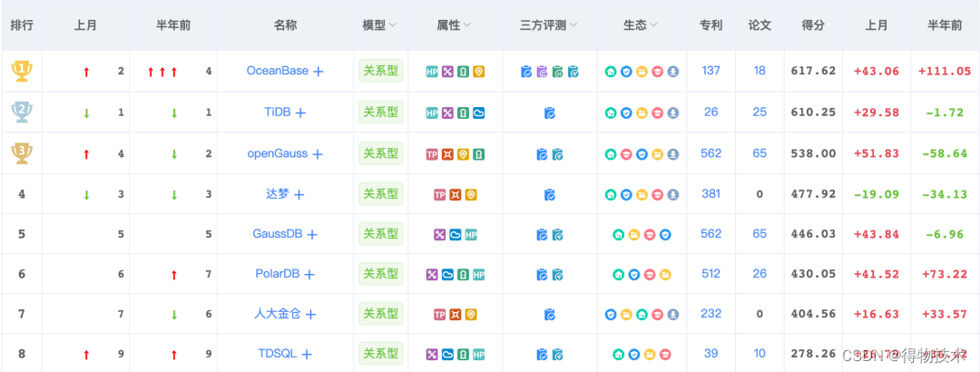Click the 专利 column header
The image size is (980, 372).
711,25
